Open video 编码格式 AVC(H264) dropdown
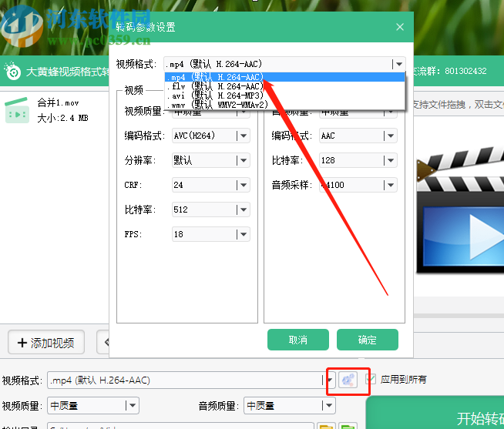Image resolution: width=504 pixels, height=429 pixels. (x=211, y=136)
